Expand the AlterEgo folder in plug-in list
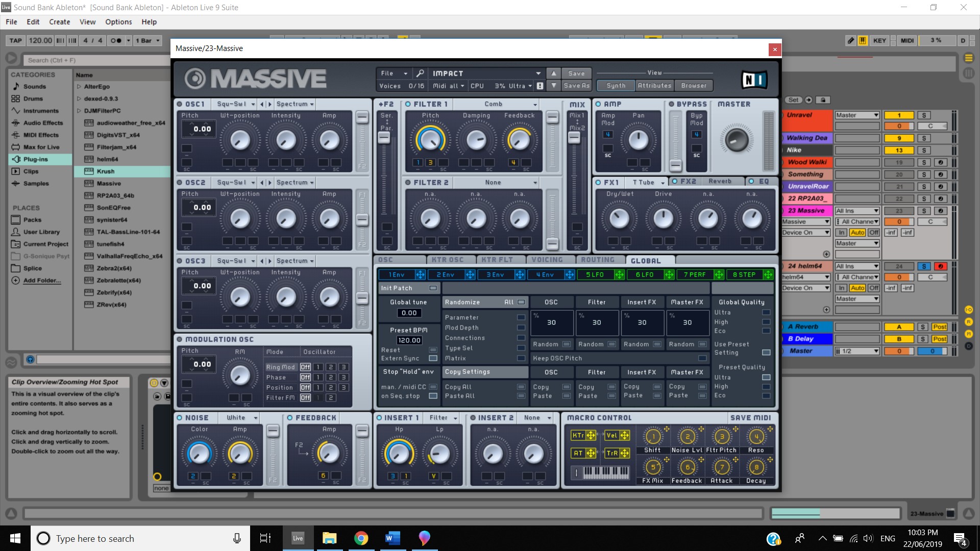Viewport: 980px width, 551px height. tap(79, 87)
